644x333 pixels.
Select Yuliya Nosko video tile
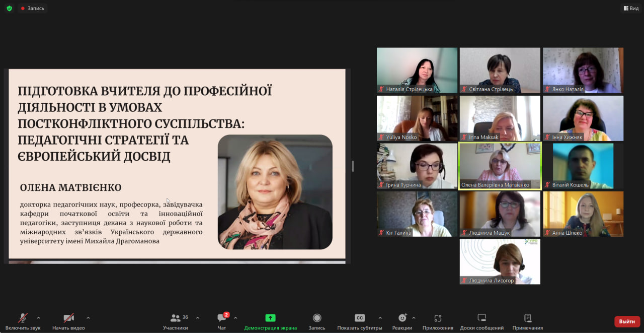[417, 118]
